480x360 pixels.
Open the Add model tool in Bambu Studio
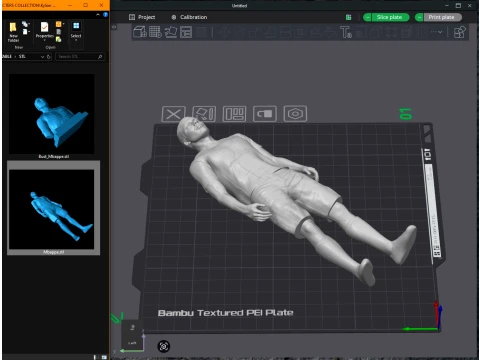(140, 32)
